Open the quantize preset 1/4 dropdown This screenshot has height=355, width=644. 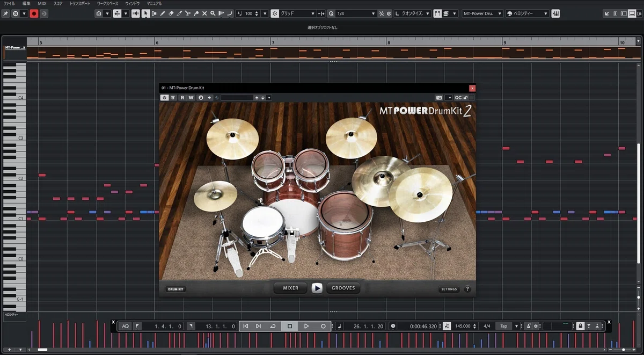357,13
